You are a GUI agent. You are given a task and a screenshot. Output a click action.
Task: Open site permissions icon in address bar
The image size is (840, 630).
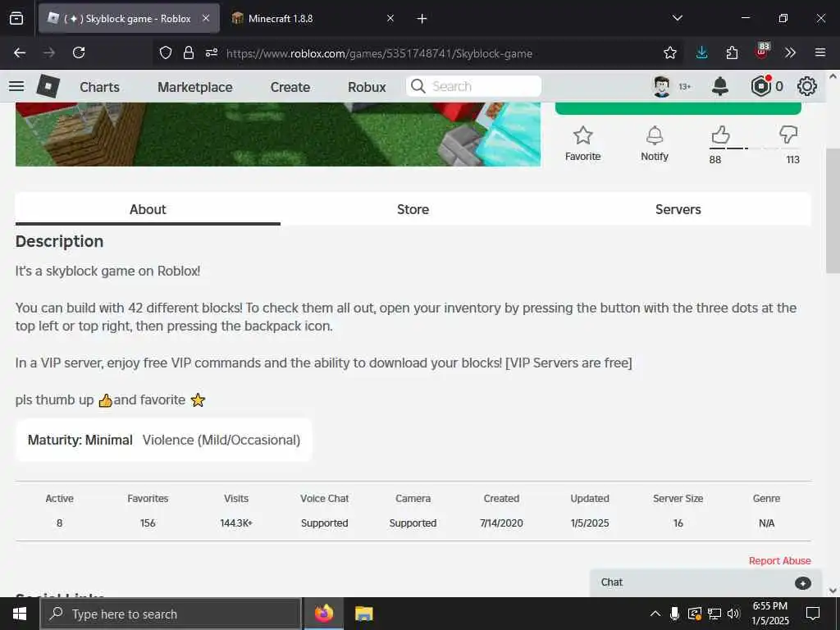[212, 52]
